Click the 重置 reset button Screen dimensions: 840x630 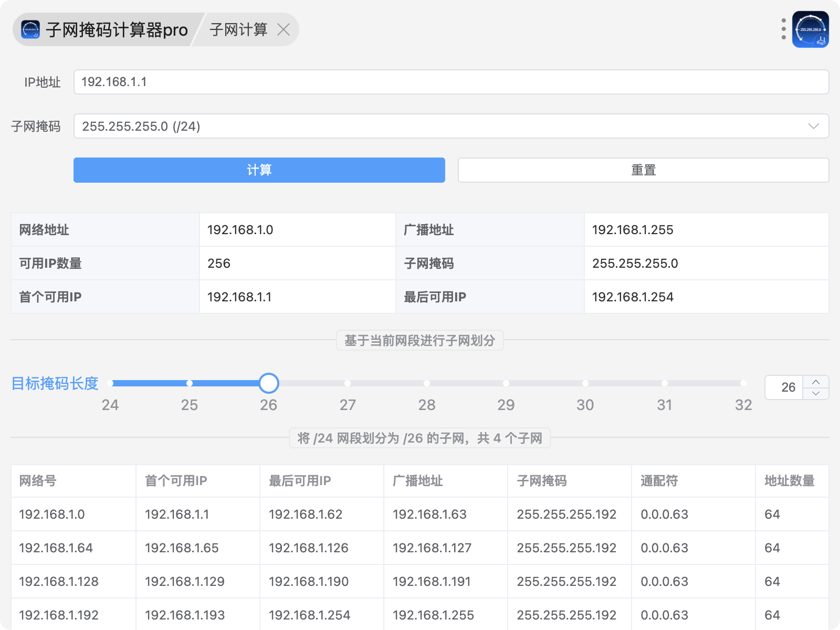click(x=643, y=170)
